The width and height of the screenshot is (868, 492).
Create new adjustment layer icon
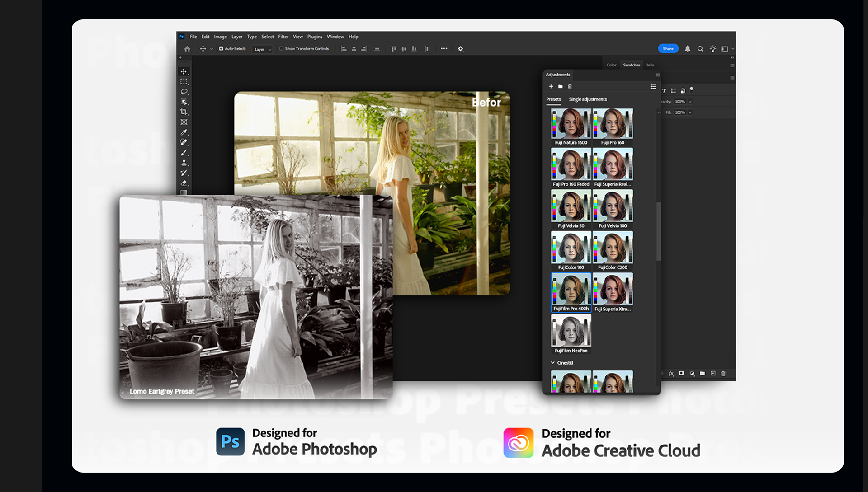pyautogui.click(x=692, y=373)
